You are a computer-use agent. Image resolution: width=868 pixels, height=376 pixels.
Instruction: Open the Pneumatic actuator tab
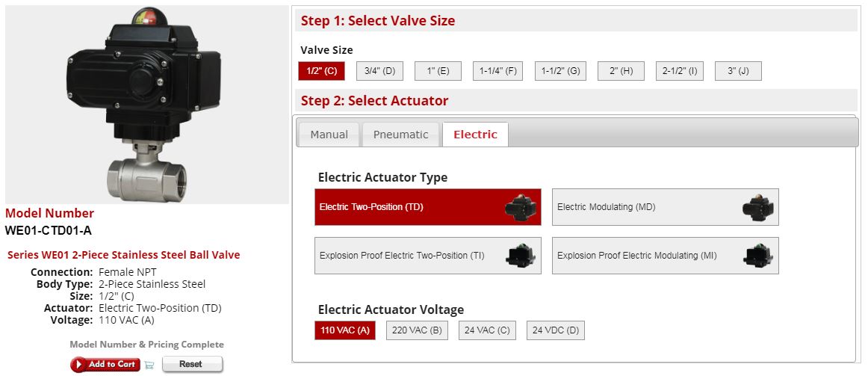coord(401,135)
